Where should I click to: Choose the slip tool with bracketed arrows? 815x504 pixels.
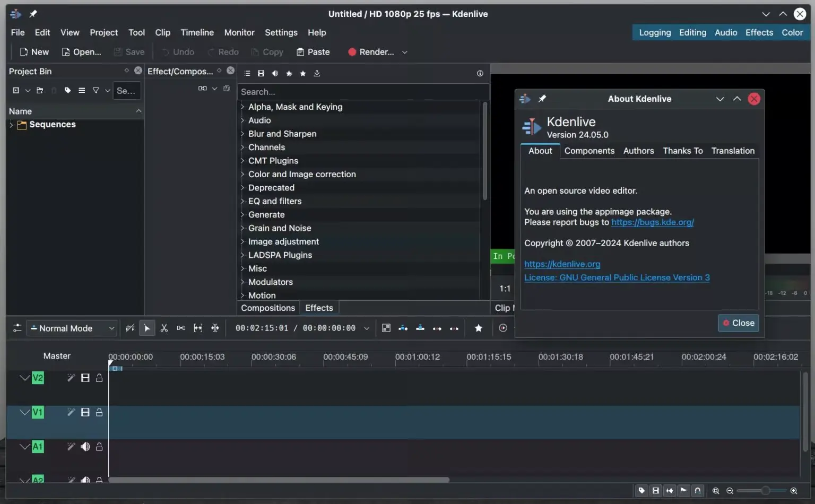click(198, 328)
